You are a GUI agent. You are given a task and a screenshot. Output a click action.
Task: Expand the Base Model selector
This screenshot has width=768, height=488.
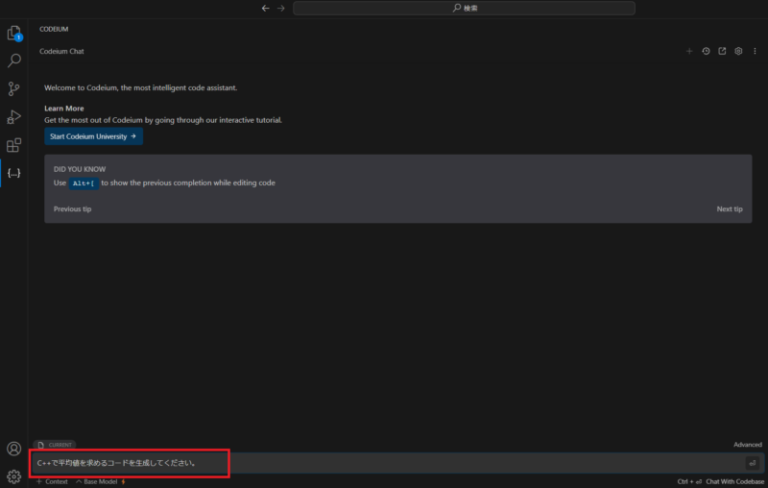(x=100, y=482)
